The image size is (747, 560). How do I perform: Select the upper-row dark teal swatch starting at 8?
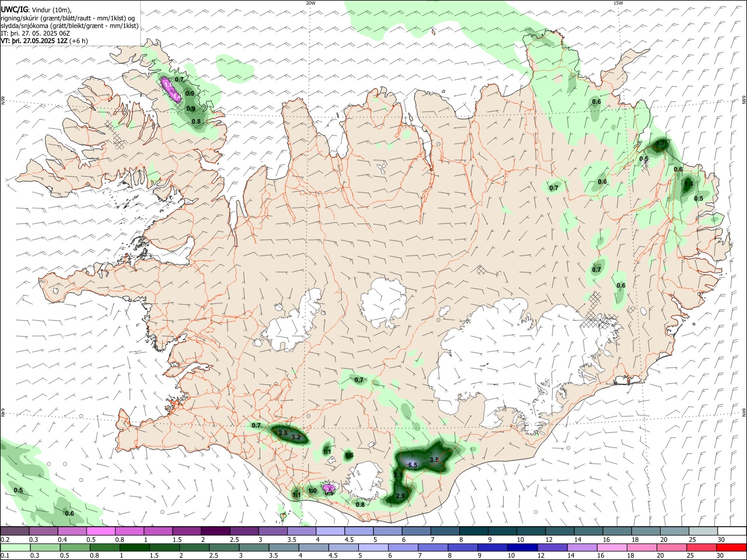473,531
